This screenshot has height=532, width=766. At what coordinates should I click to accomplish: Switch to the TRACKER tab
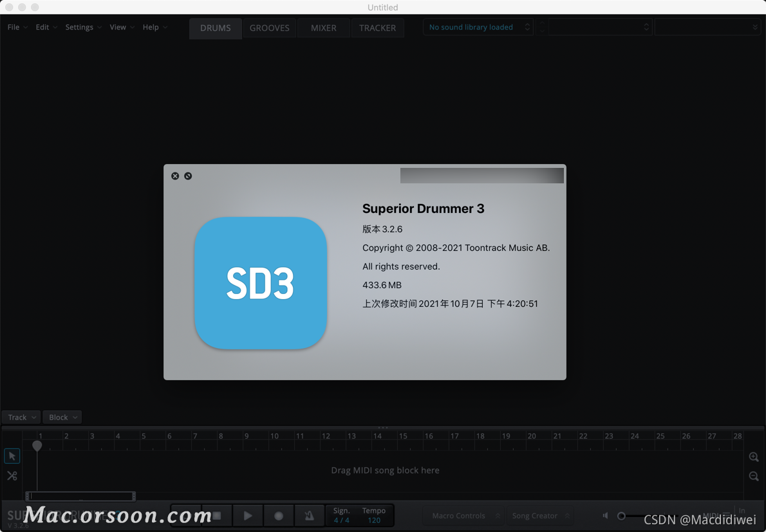(378, 28)
